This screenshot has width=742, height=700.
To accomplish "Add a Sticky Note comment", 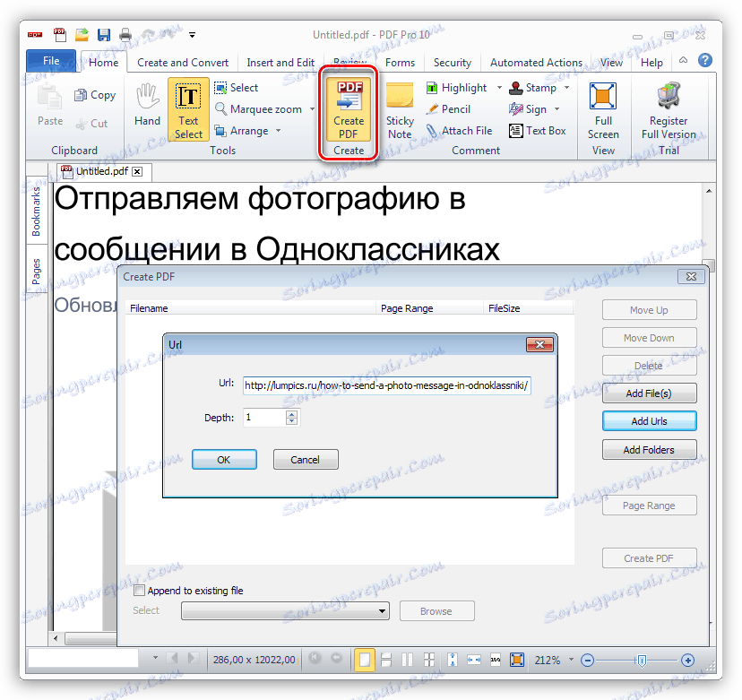I will [400, 110].
